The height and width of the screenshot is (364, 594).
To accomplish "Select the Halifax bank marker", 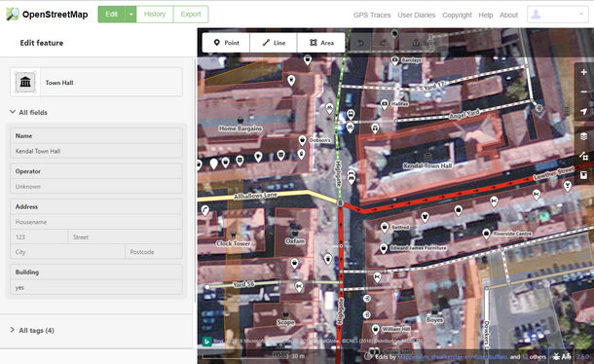I will pos(385,104).
